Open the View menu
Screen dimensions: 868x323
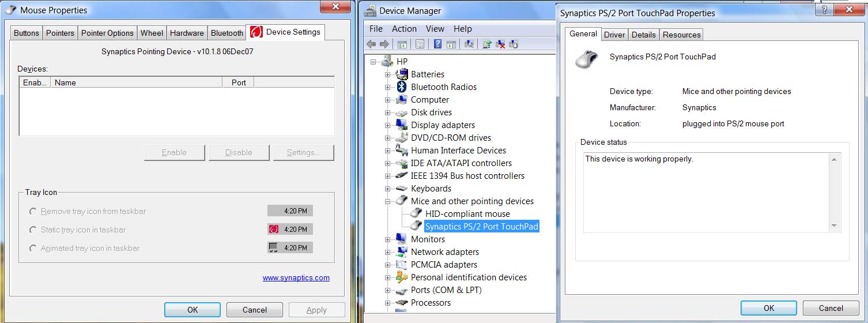click(435, 29)
